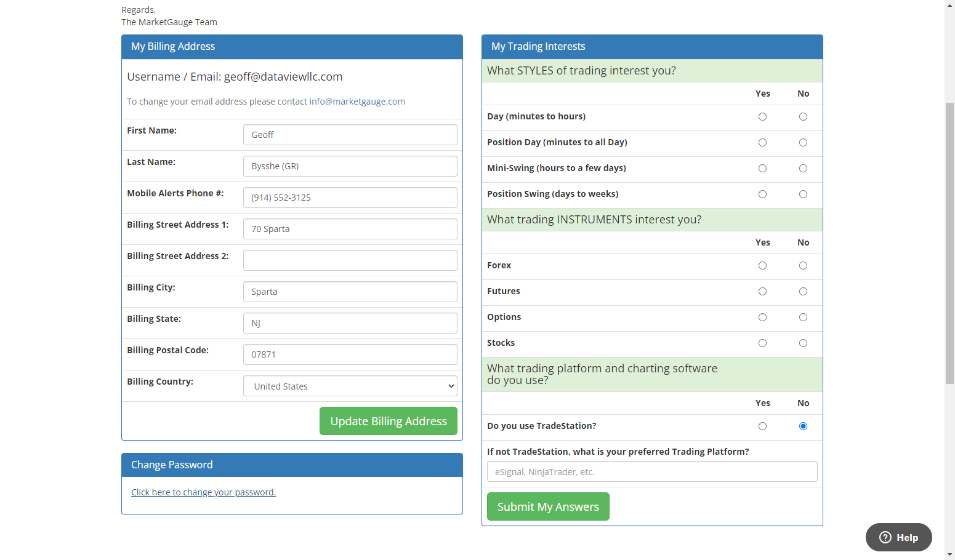Viewport: 955px width, 560px height.
Task: Select Yes for using TradeStation
Action: click(x=762, y=426)
